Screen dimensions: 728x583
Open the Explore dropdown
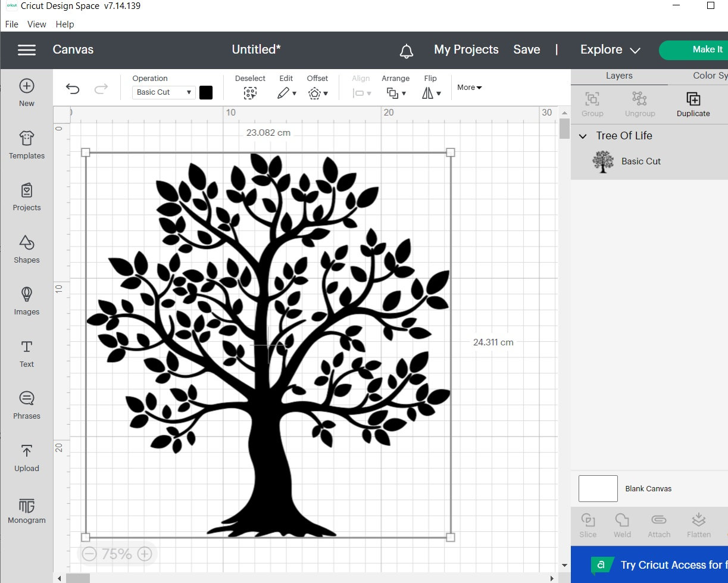click(x=609, y=50)
